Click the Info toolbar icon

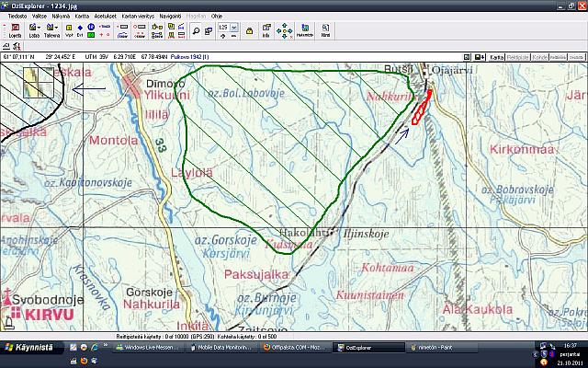266,31
